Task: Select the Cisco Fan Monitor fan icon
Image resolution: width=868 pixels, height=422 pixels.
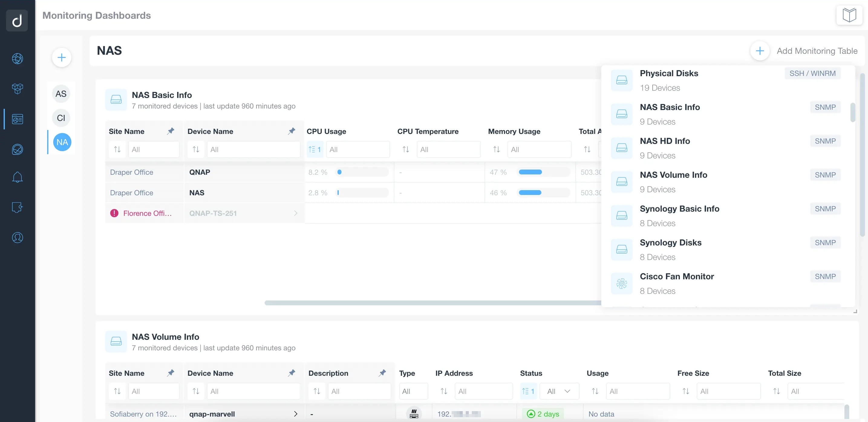Action: tap(622, 283)
